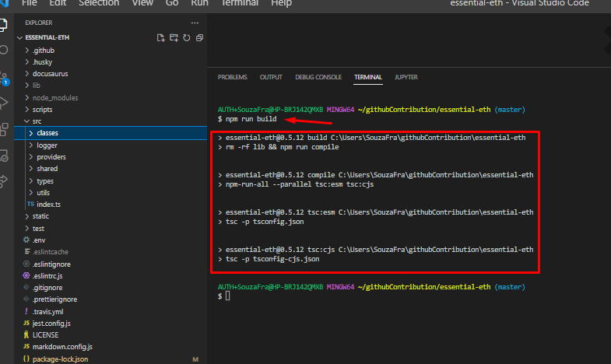Refresh the Explorer file tree
The image size is (611, 364).
(x=187, y=38)
